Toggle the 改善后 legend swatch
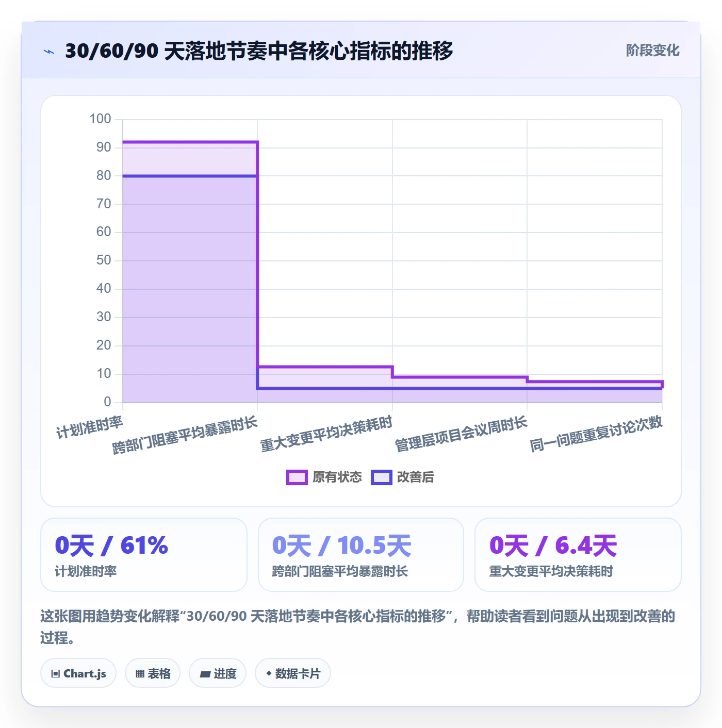 click(382, 477)
